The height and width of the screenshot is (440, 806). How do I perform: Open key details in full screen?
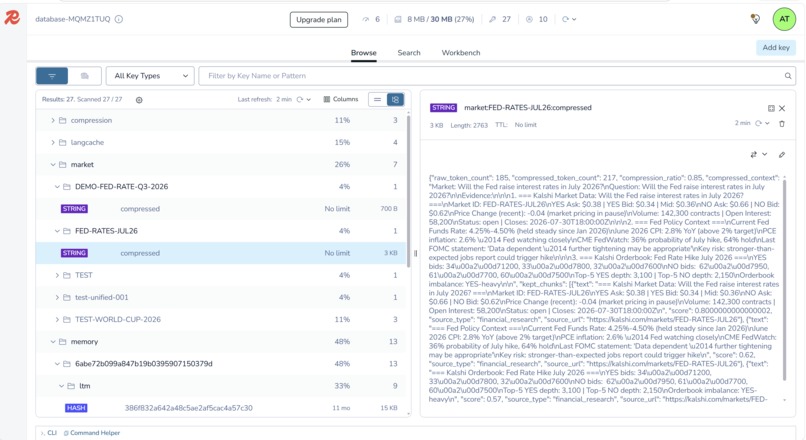point(771,108)
